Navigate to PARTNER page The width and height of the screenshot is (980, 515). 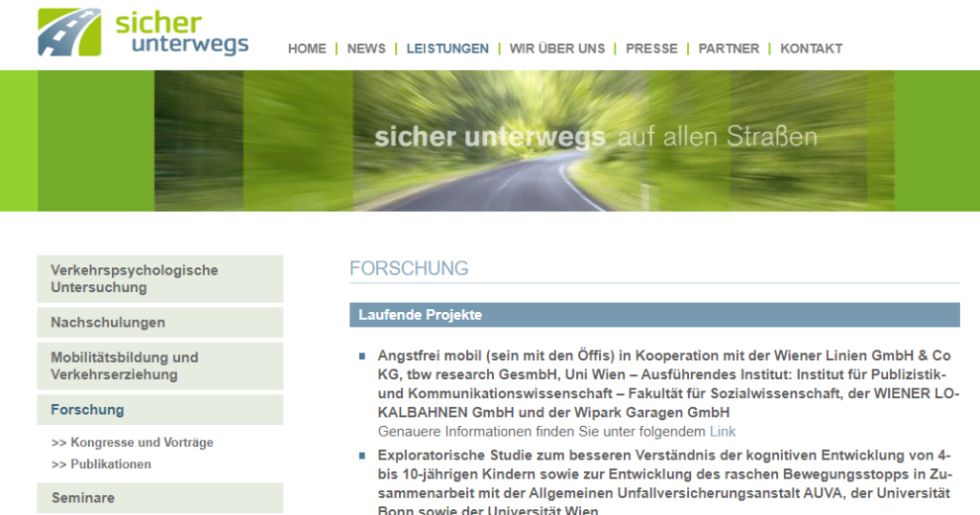(728, 49)
